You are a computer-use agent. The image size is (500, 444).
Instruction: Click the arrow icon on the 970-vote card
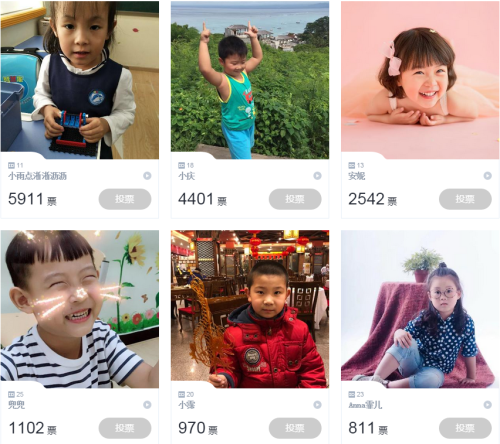[x=317, y=405]
